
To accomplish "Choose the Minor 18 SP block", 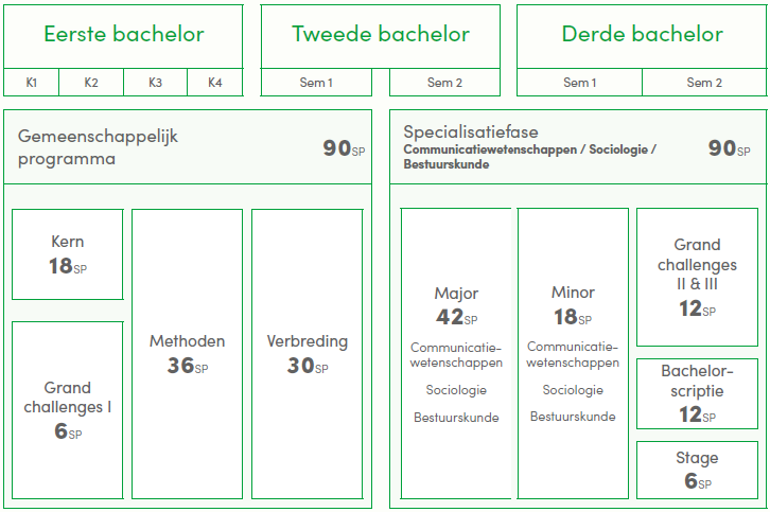I will pyautogui.click(x=573, y=353).
